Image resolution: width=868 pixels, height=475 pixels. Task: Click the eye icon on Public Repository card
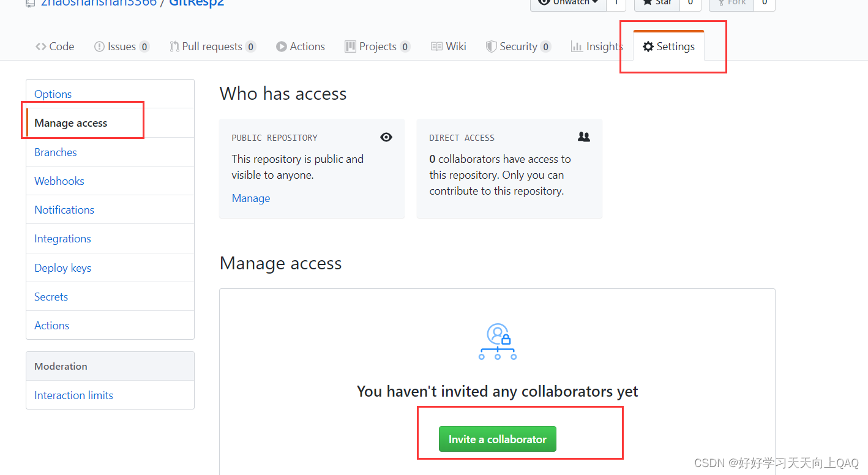(x=386, y=137)
